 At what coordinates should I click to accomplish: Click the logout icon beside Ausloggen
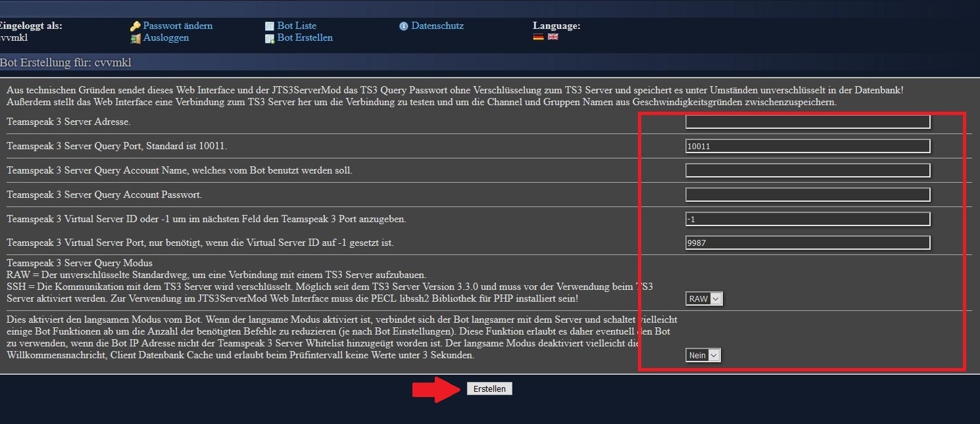135,38
